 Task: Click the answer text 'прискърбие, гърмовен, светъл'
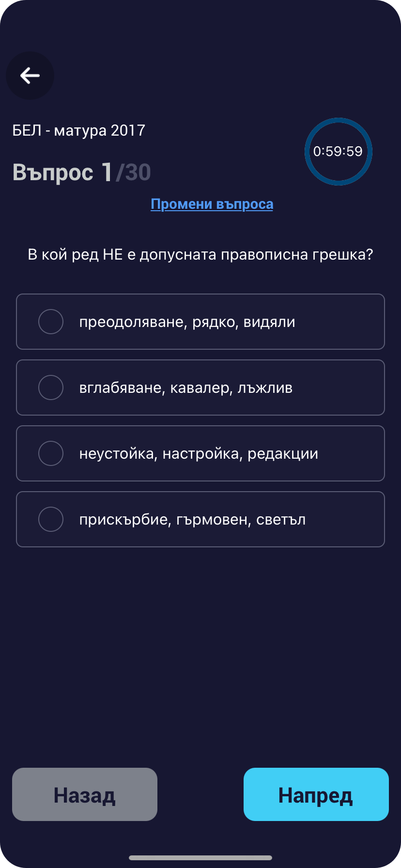pyautogui.click(x=192, y=520)
